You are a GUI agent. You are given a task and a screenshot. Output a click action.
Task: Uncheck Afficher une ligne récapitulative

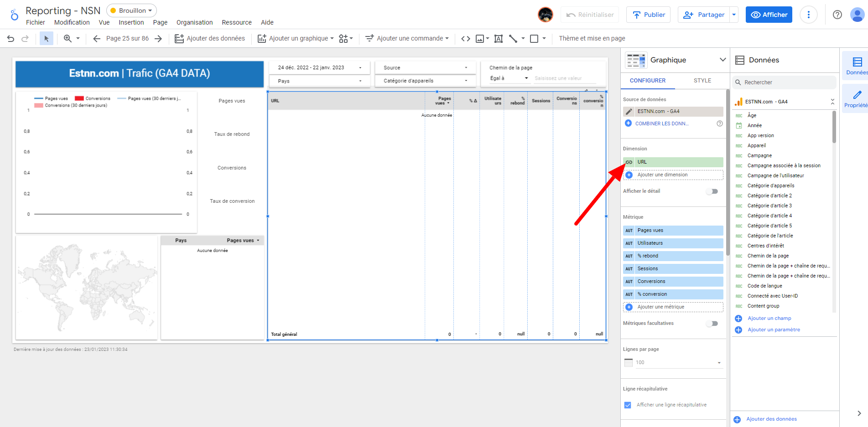(628, 405)
